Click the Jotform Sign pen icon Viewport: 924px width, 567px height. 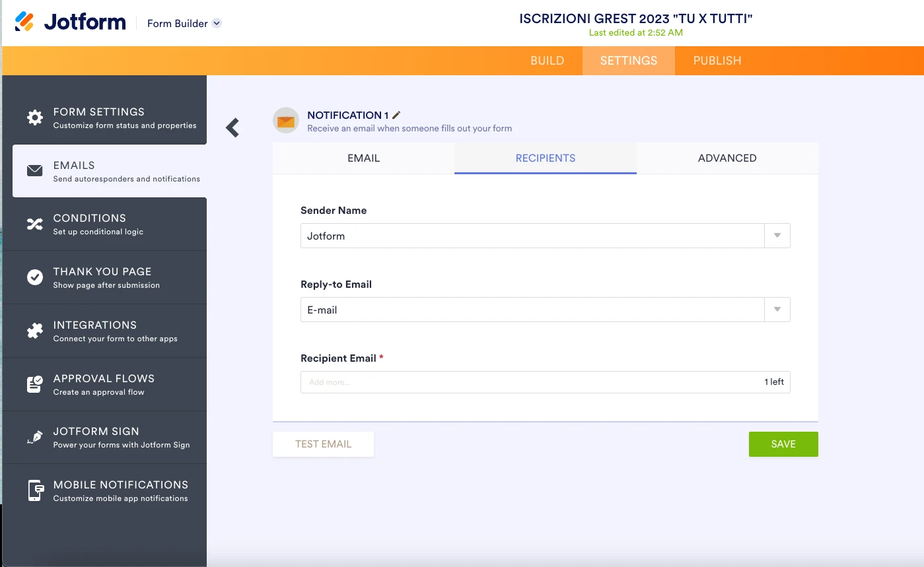click(x=34, y=438)
